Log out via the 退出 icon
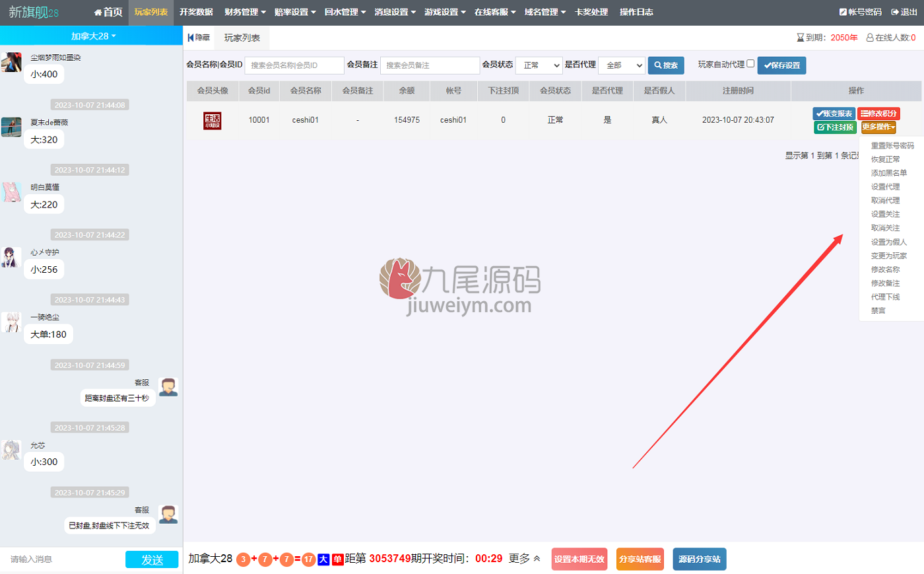This screenshot has width=924, height=574. point(895,12)
